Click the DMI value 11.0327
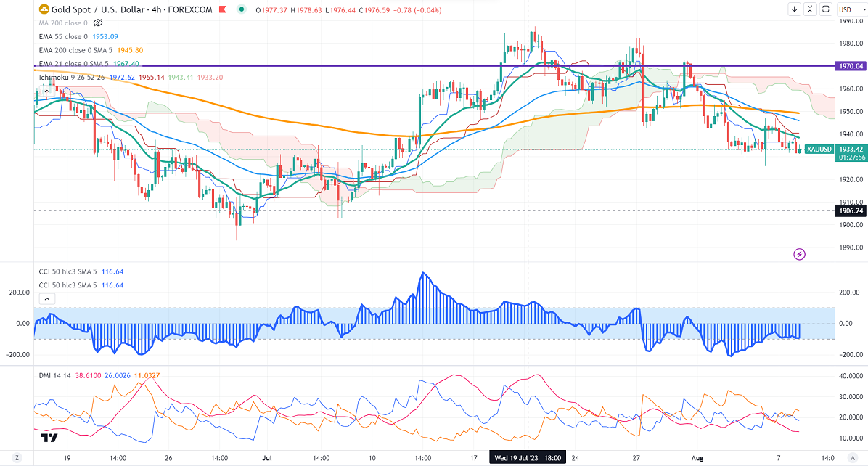This screenshot has height=466, width=868. click(x=147, y=375)
